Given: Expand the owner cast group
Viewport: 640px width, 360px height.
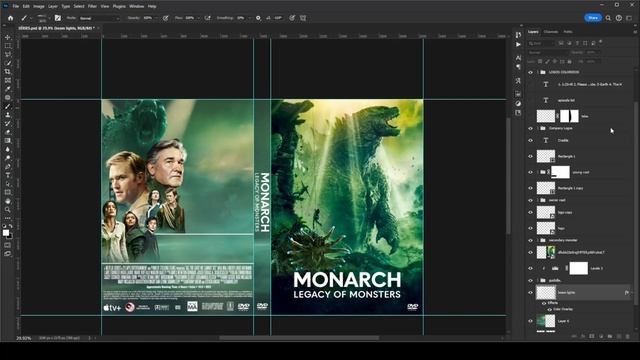Looking at the screenshot, I should [x=538, y=200].
